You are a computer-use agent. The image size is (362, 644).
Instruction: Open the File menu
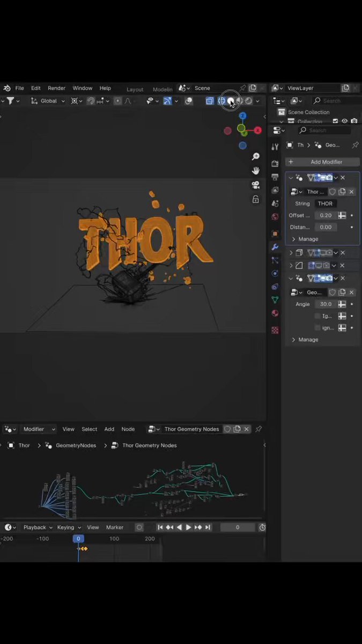pyautogui.click(x=19, y=88)
